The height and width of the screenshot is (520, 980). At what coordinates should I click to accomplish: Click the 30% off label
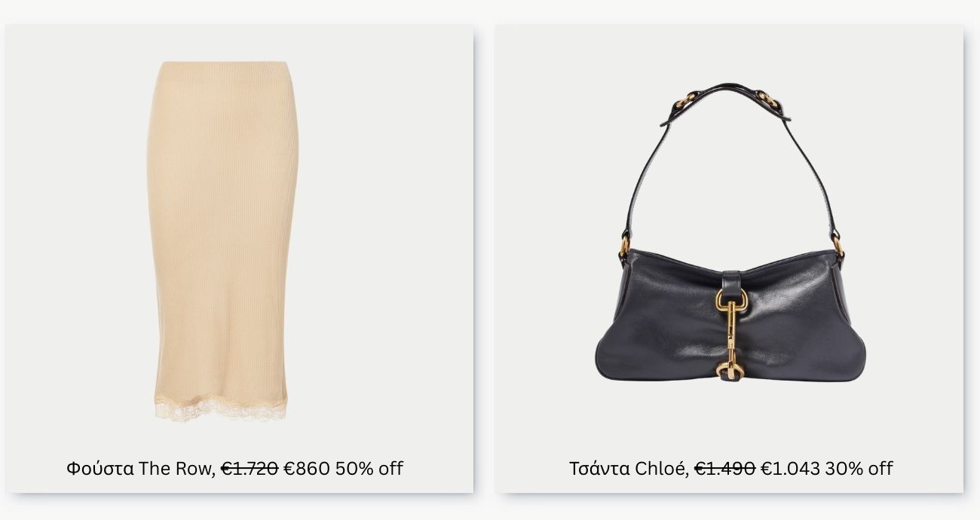point(859,468)
